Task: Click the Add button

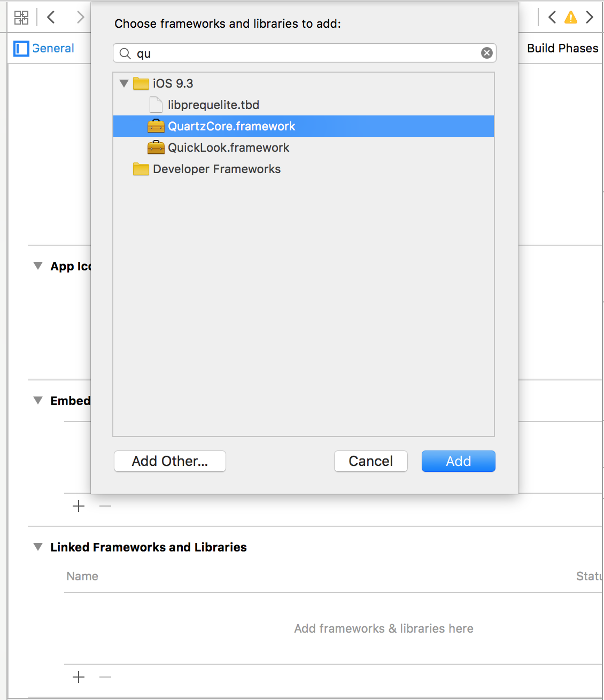Action: click(459, 461)
